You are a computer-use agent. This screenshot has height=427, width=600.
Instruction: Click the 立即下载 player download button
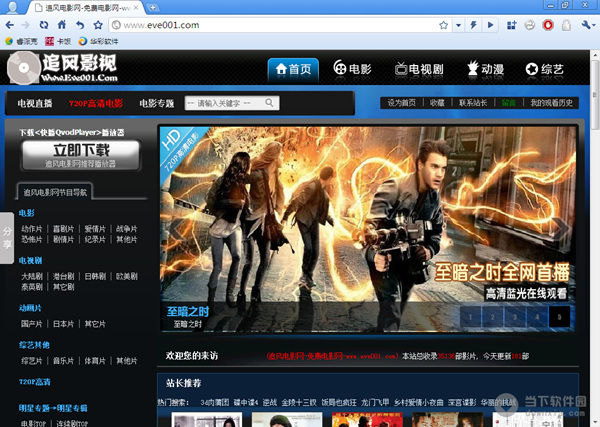(81, 155)
